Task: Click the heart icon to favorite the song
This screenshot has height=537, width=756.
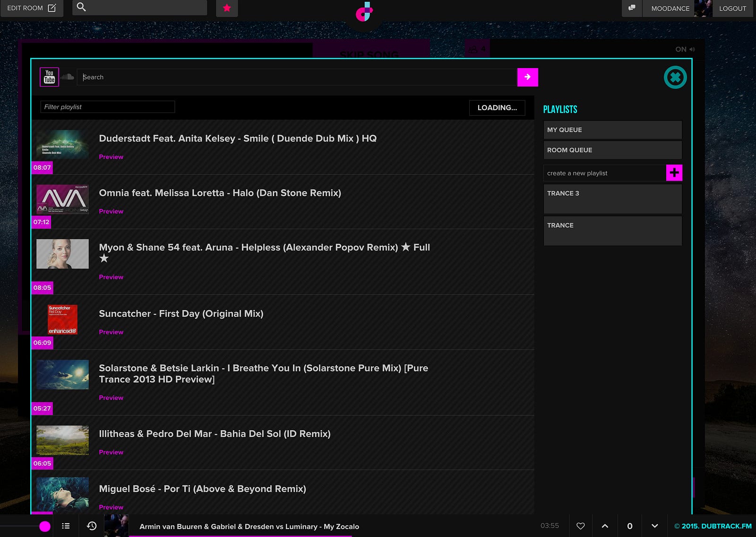Action: tap(581, 526)
